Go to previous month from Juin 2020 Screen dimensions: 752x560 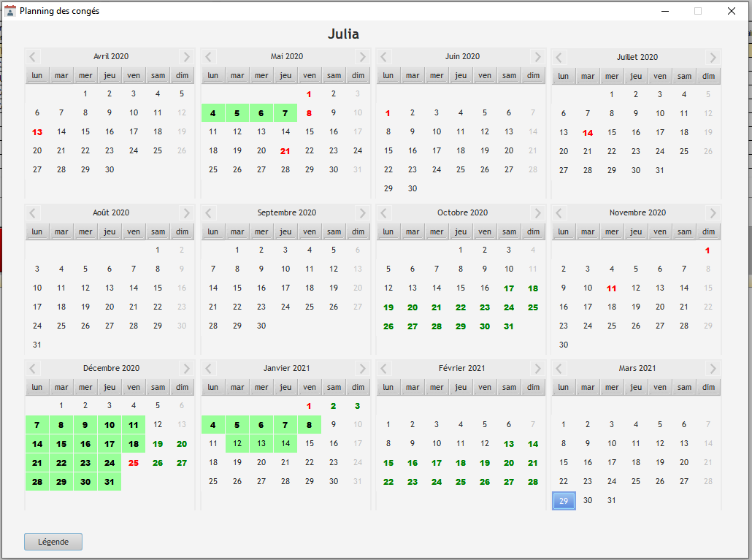tap(384, 57)
